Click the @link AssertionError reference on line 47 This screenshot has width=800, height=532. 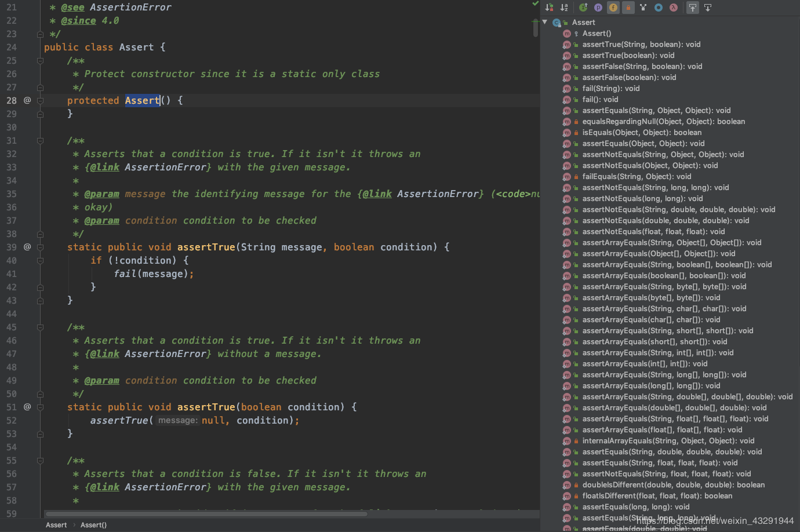[148, 354]
